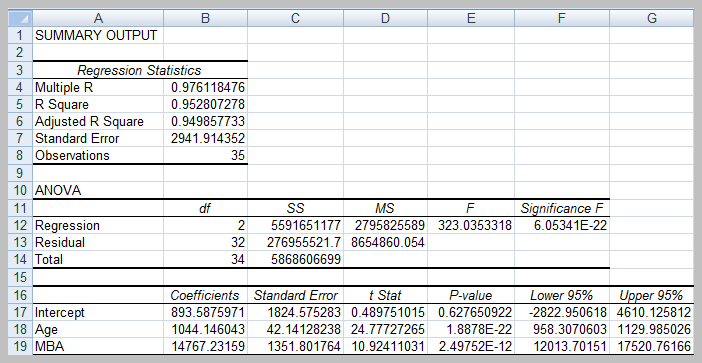Select the F value 323.0353318
Screen dimensions: 702x363
tap(471, 225)
